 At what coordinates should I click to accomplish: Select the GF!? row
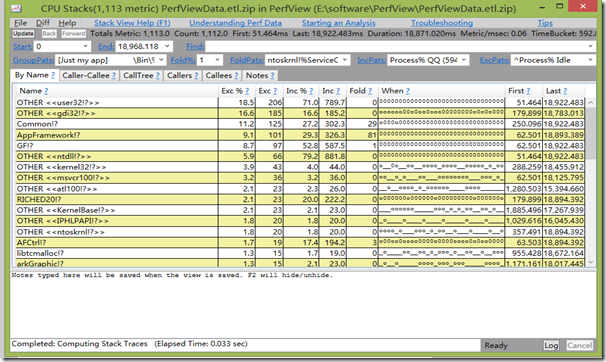coord(300,146)
